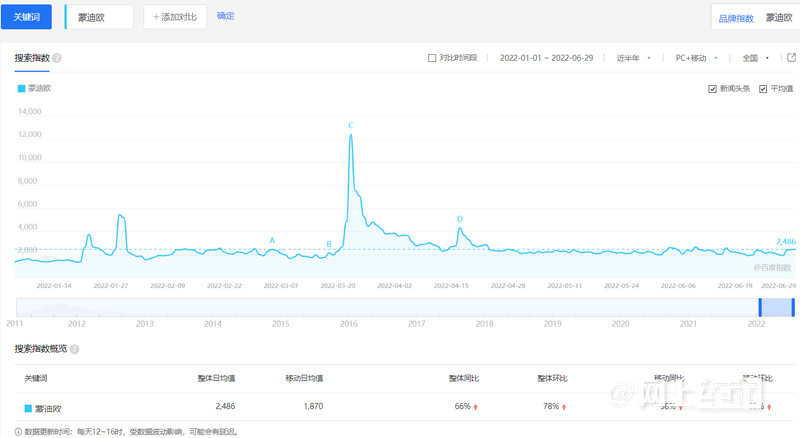800x438 pixels.
Task: Expand the 近半年 period dropdown
Action: point(633,58)
